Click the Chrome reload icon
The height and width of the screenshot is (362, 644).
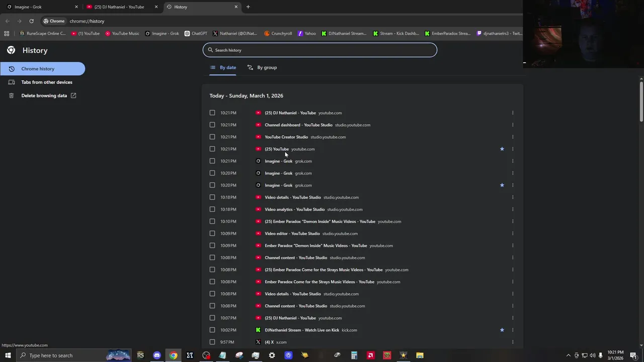[31, 21]
